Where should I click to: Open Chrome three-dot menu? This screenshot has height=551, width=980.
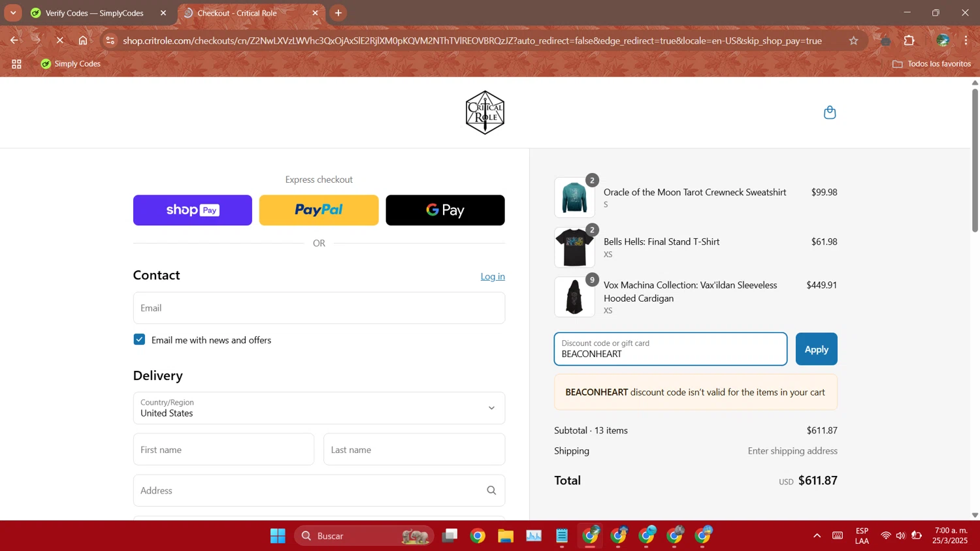[966, 40]
